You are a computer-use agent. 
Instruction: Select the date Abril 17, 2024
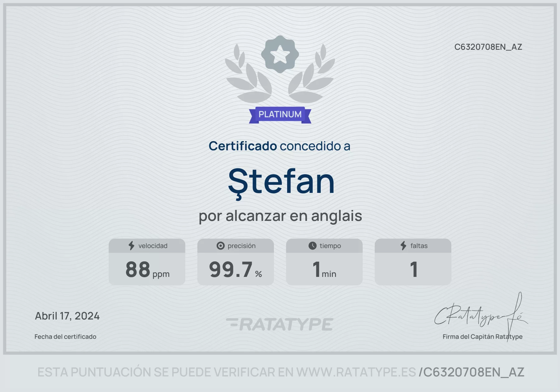point(67,316)
